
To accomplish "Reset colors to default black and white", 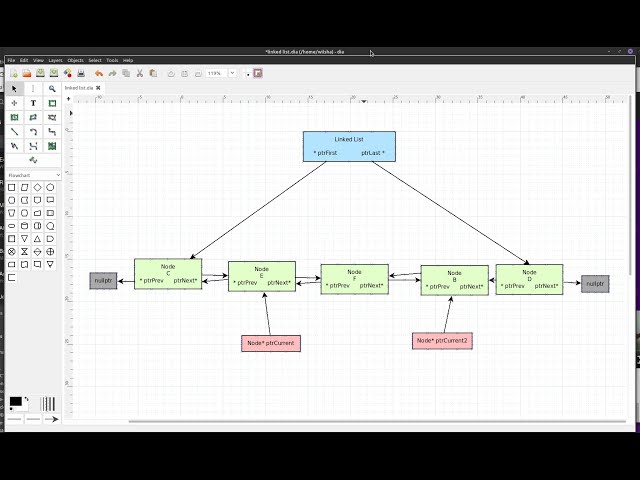I will [11, 409].
